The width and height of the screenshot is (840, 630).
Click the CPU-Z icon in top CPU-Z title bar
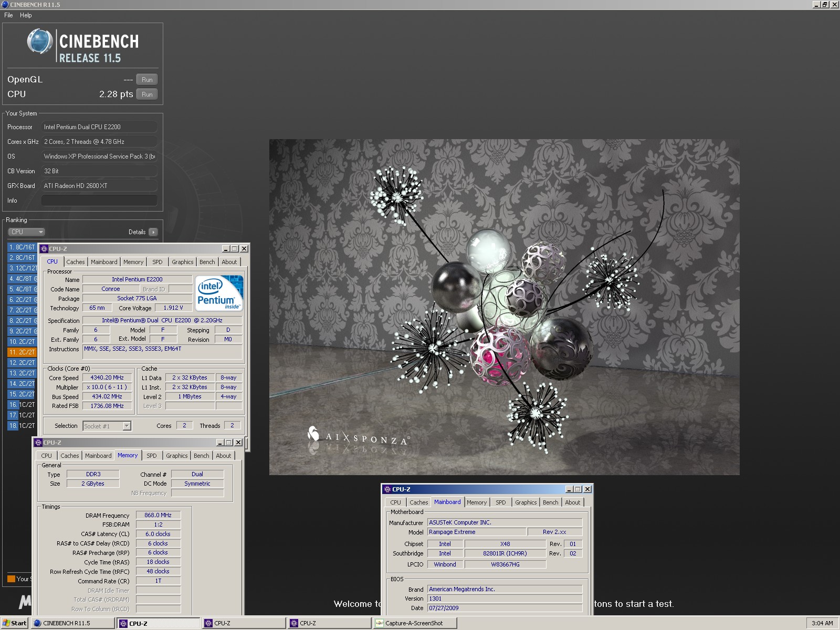44,249
